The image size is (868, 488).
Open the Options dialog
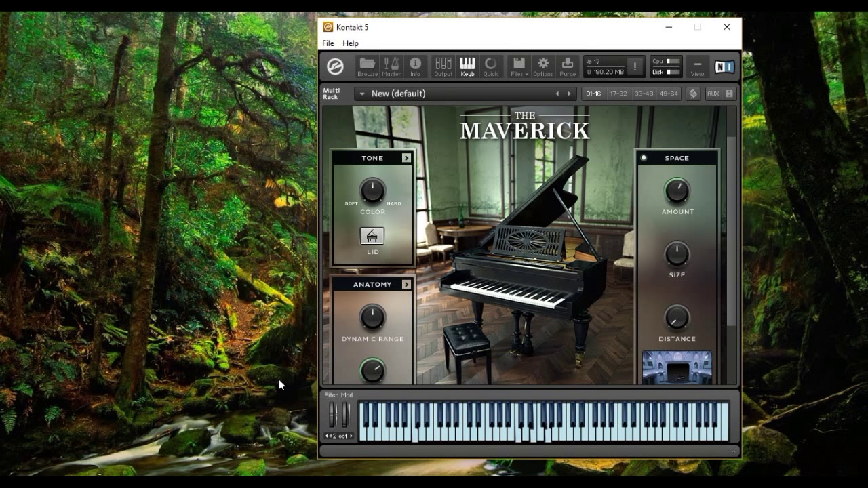coord(542,66)
